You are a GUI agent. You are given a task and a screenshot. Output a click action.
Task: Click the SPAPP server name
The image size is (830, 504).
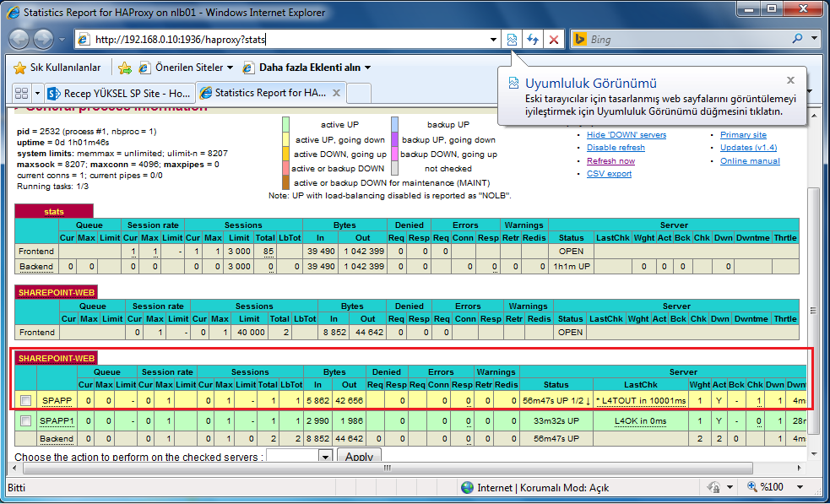pos(57,401)
